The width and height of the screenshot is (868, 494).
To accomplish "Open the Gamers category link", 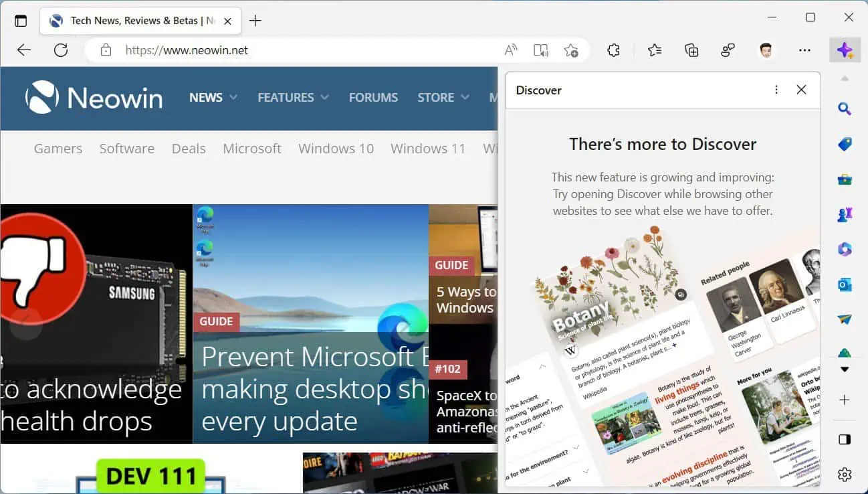I will [x=58, y=149].
